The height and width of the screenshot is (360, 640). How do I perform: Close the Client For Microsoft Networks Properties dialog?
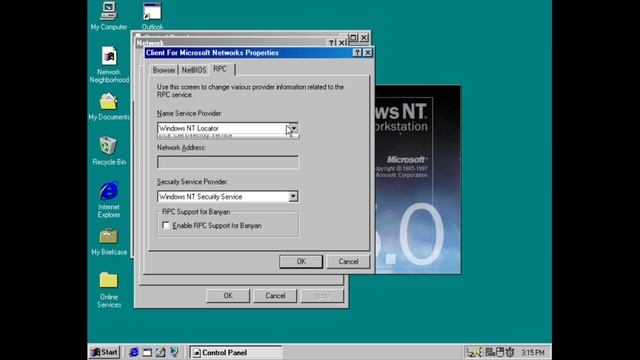coord(367,53)
